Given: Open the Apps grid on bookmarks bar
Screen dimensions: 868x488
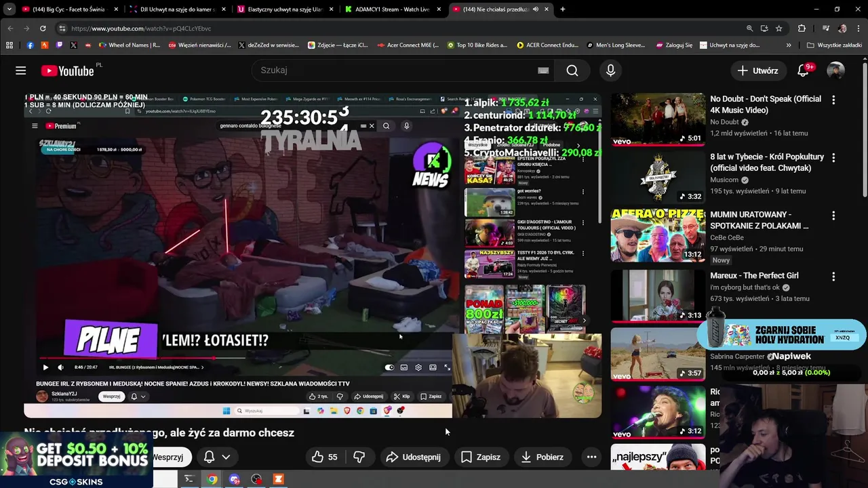Looking at the screenshot, I should pyautogui.click(x=9, y=45).
